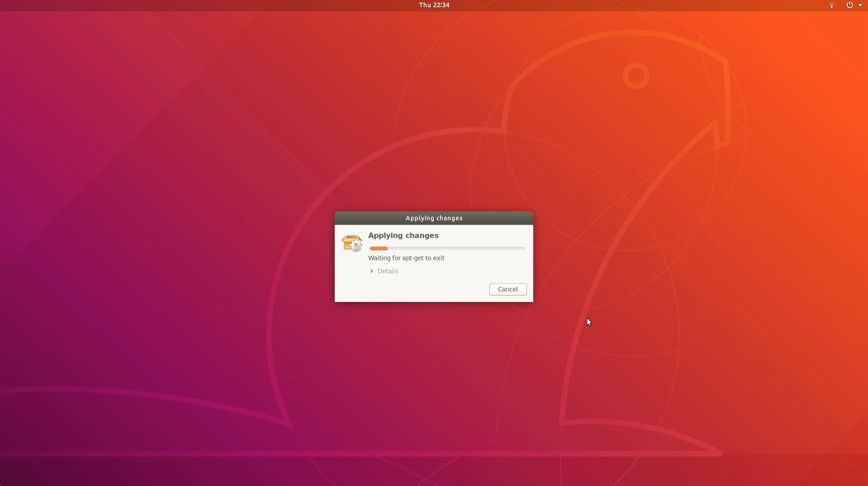This screenshot has height=486, width=868.
Task: Click the "Applying changes" dialog title bar
Action: [x=434, y=218]
